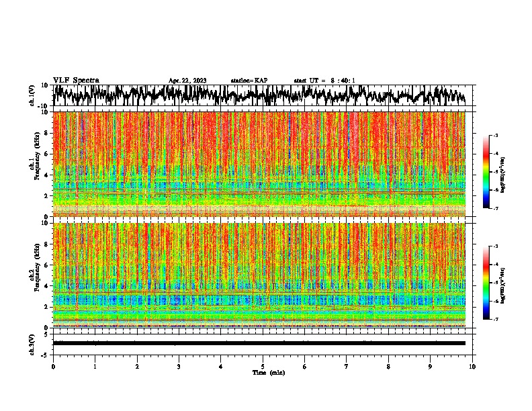Click the time axis tick label "3"
532x411 pixels.
(x=179, y=367)
